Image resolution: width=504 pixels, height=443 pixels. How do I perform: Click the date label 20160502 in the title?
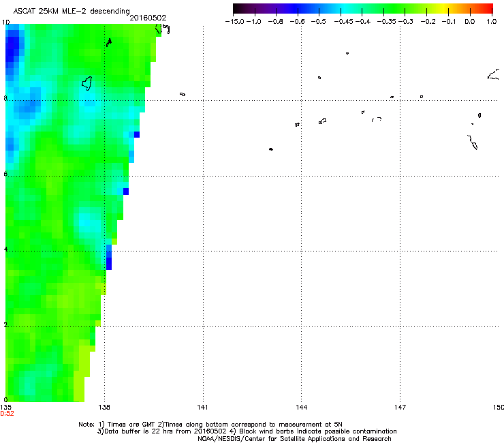[148, 18]
